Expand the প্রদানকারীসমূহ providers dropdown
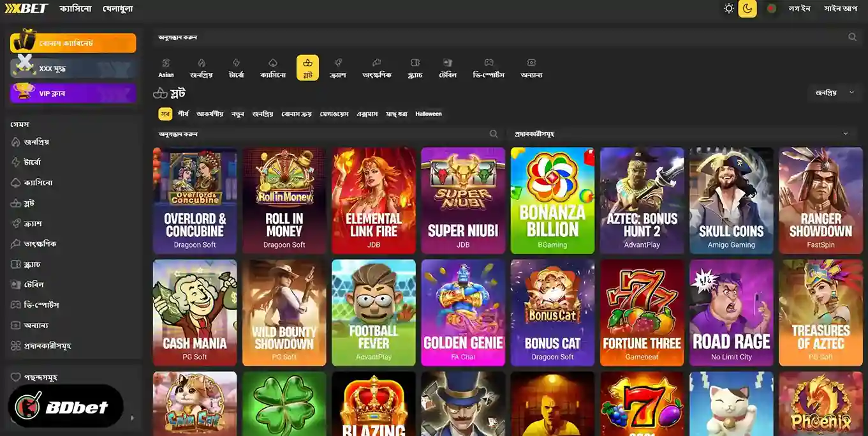 [682, 134]
